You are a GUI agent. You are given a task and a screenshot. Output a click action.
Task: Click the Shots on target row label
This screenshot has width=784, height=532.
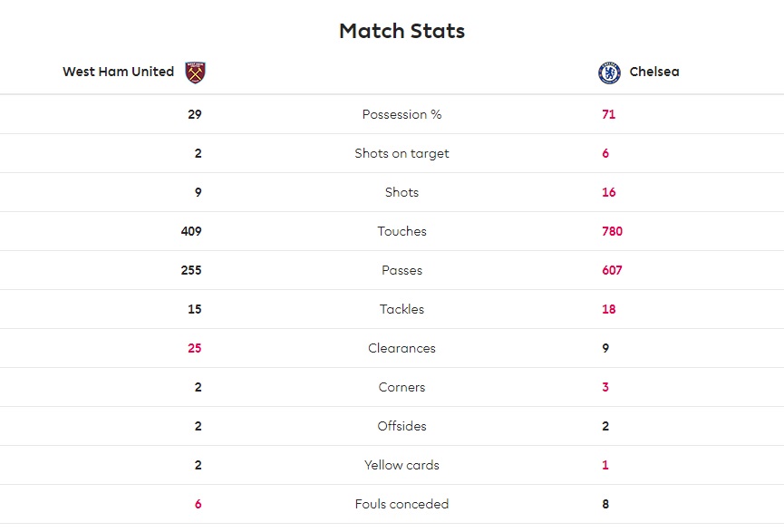(402, 153)
